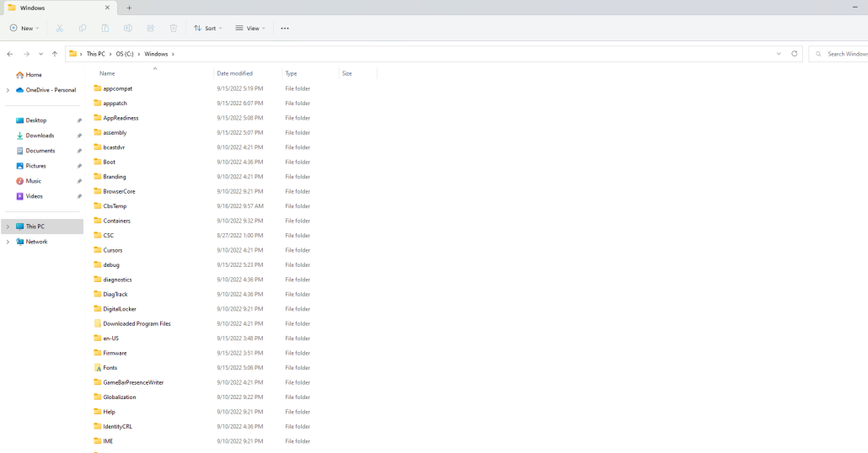Click the Delete trash icon
868x453 pixels.
tap(174, 29)
